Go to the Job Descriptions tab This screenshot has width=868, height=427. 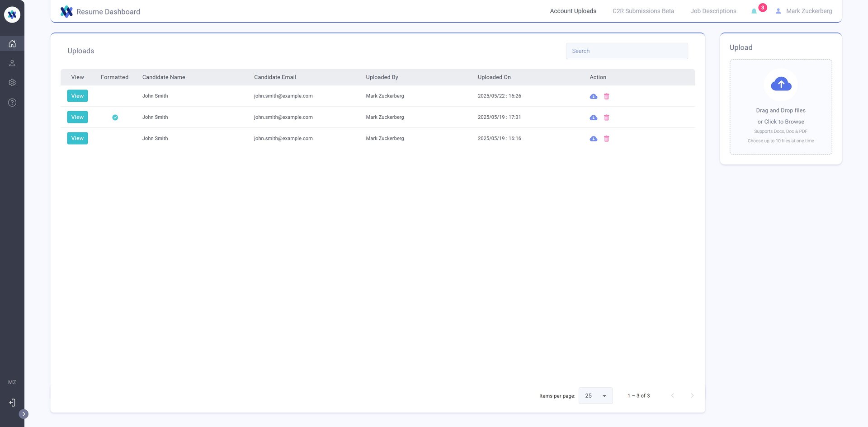tap(713, 11)
